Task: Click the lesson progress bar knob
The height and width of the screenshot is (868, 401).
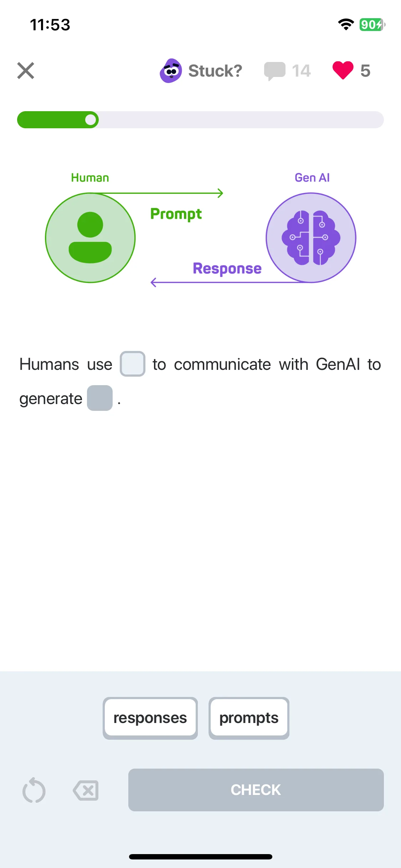Action: tap(91, 120)
